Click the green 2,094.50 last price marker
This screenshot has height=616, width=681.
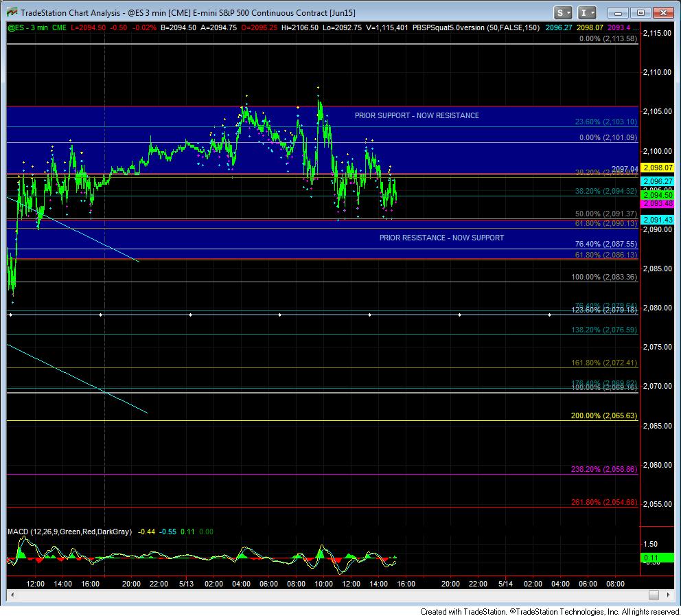coord(658,195)
